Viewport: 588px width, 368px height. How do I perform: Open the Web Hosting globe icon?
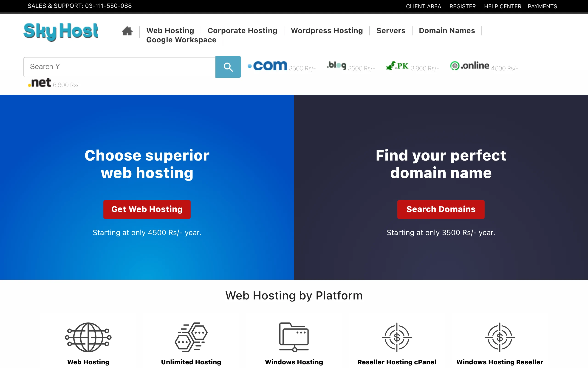88,337
